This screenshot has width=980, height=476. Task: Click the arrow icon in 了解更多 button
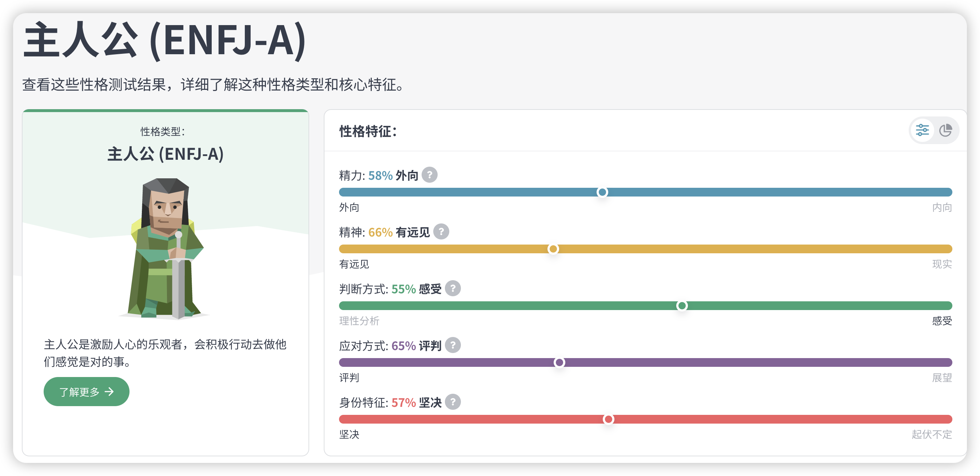coord(109,392)
